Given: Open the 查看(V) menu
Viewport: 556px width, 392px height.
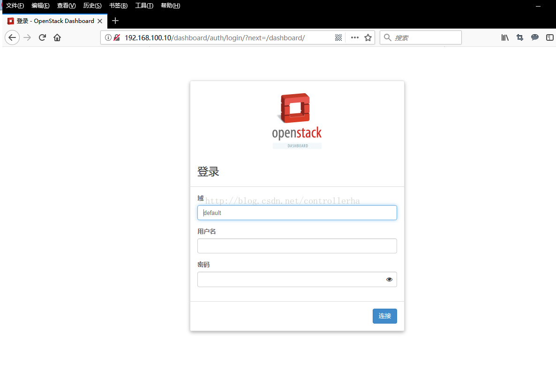Looking at the screenshot, I should pos(66,6).
